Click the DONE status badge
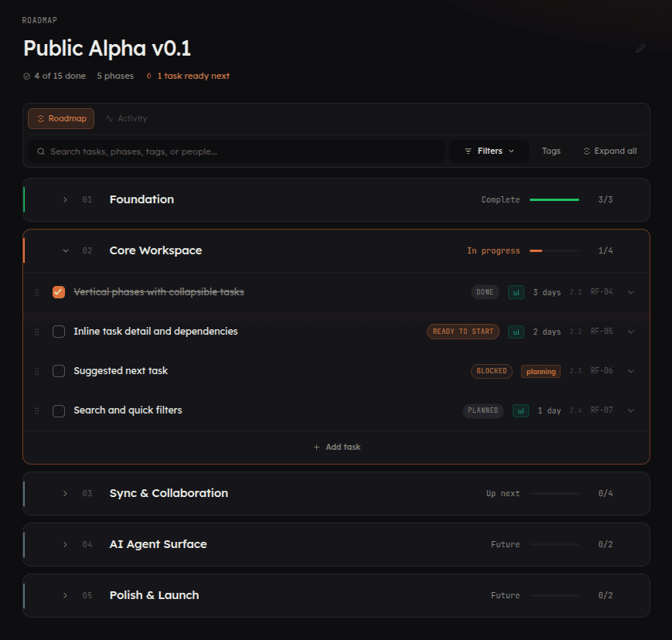This screenshot has width=672, height=640. 485,292
